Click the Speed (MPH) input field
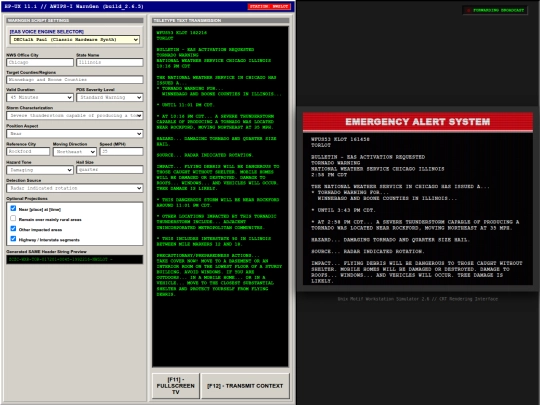The image size is (540, 405). pyautogui.click(x=121, y=152)
